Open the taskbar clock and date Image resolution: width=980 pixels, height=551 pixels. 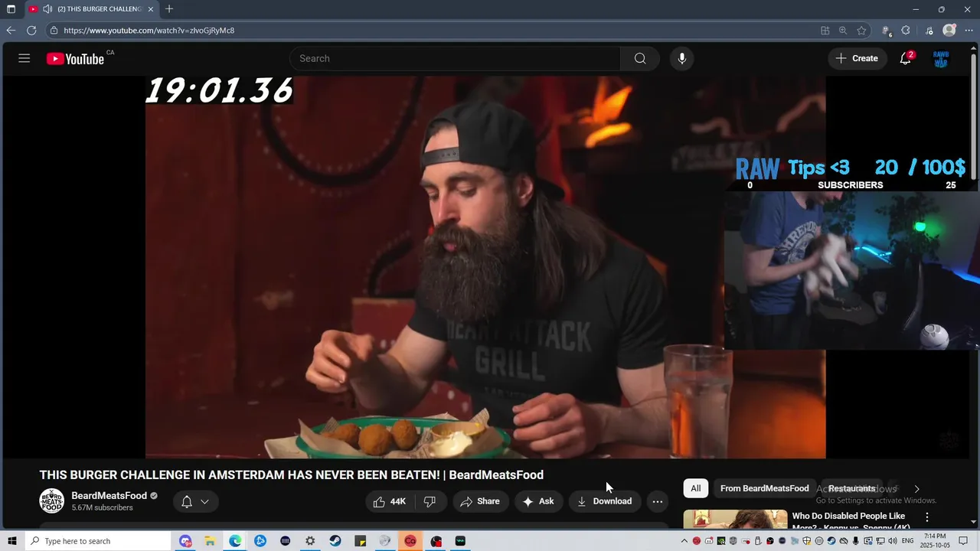(936, 541)
